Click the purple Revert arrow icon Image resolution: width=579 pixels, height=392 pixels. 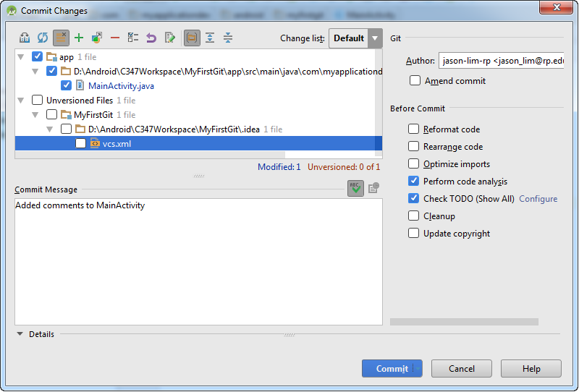pyautogui.click(x=151, y=38)
